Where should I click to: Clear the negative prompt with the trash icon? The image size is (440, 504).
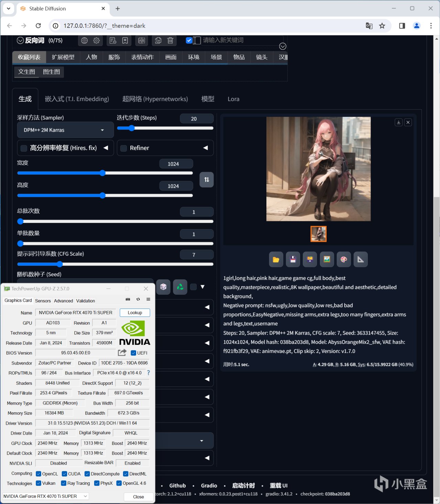[x=170, y=41]
